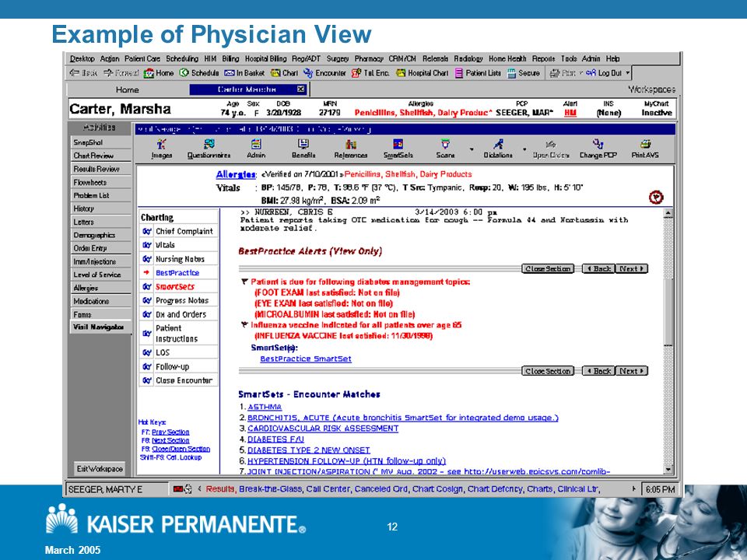
Task: Open the In Basket toolbar button
Action: coord(244,73)
